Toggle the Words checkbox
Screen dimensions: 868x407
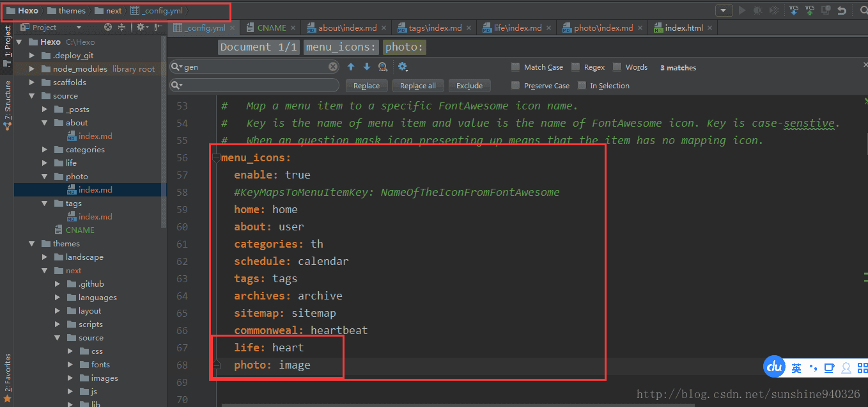617,67
